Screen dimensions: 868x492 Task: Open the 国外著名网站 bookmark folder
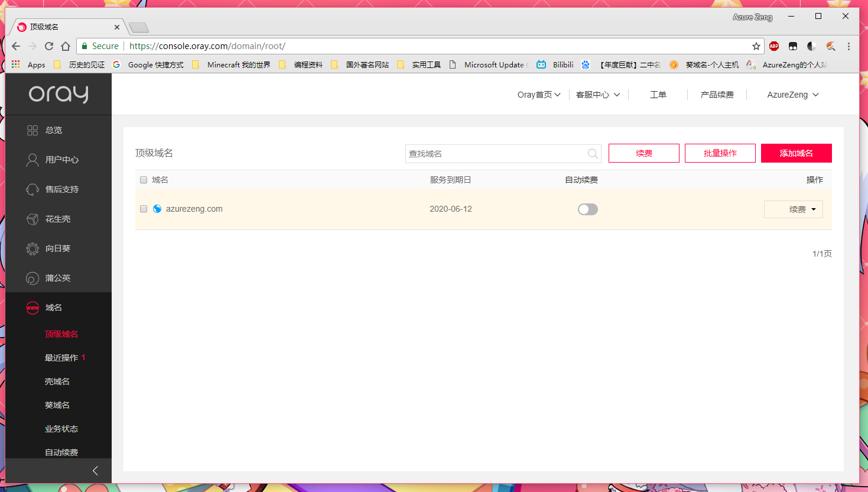360,64
